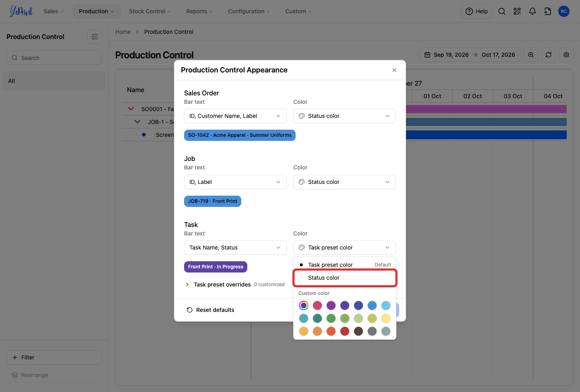Pick the pink custom color swatch
This screenshot has height=392, width=580.
click(x=317, y=305)
